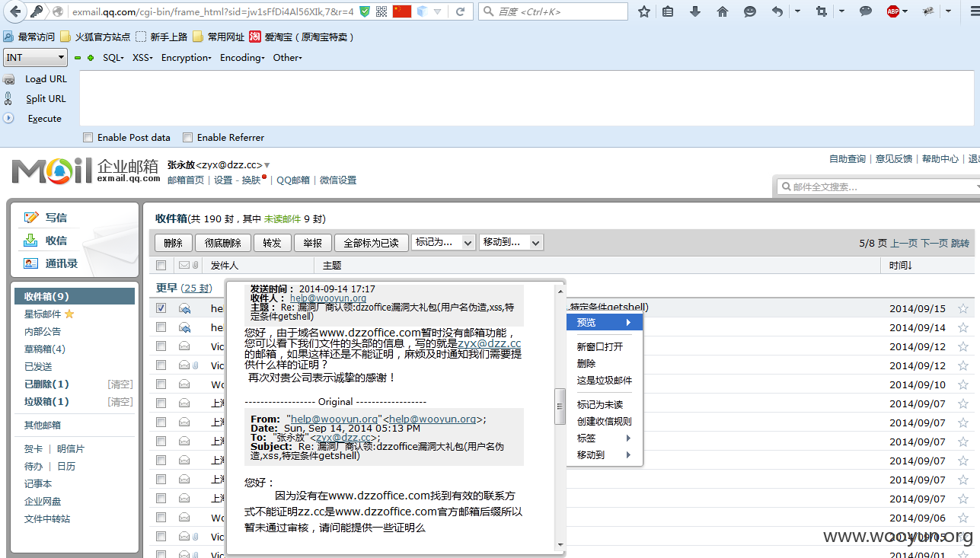This screenshot has height=558, width=980.
Task: Click the browser URL address field
Action: coord(212,11)
